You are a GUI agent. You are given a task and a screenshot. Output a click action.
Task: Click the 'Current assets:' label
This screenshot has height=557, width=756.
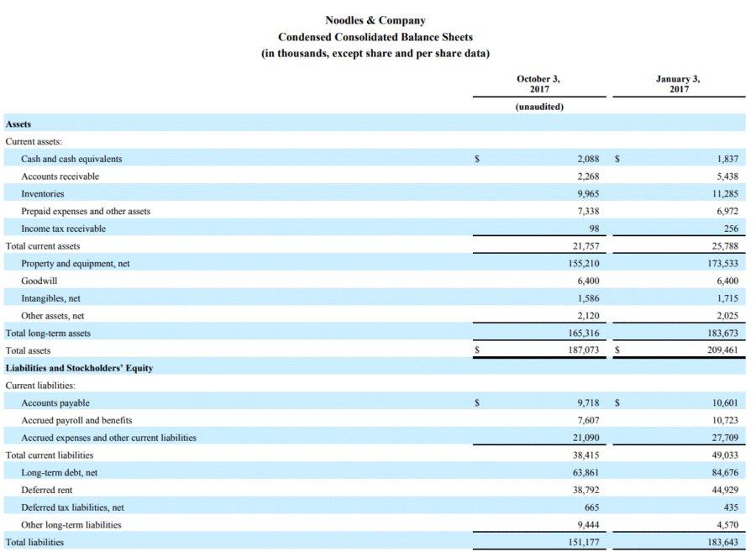[34, 142]
